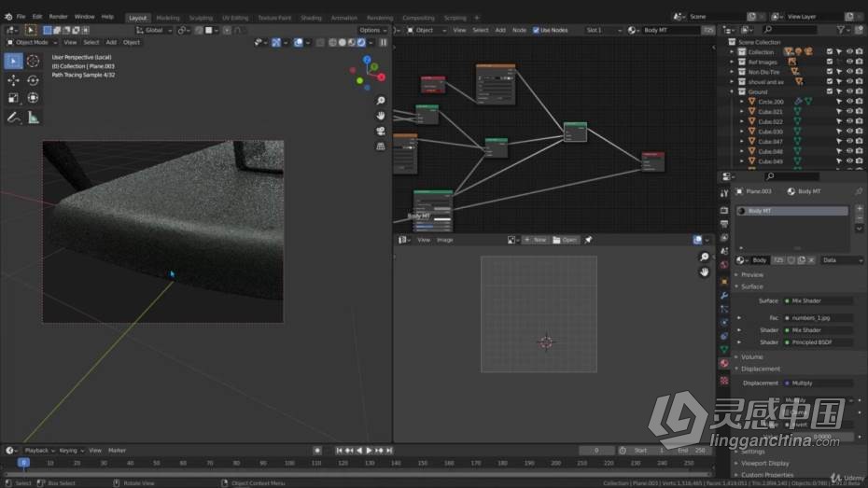Toggle X-ray mode in viewport
Screen dimensions: 868x488
point(320,42)
